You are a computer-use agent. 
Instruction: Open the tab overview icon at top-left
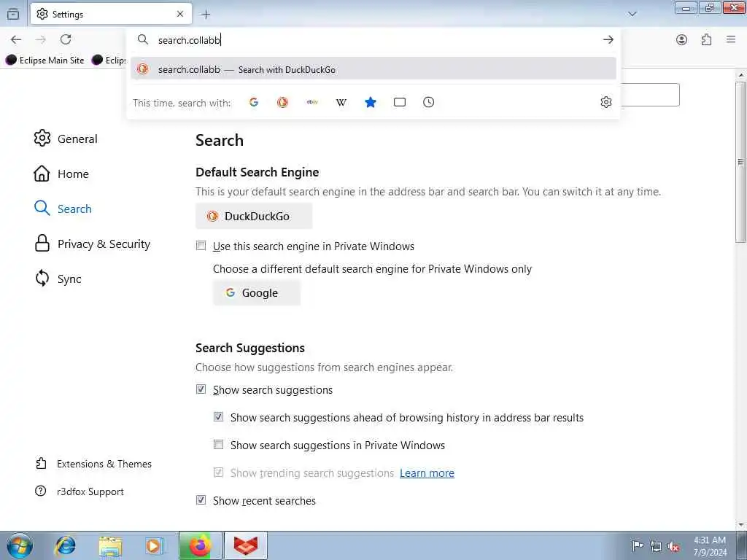13,14
